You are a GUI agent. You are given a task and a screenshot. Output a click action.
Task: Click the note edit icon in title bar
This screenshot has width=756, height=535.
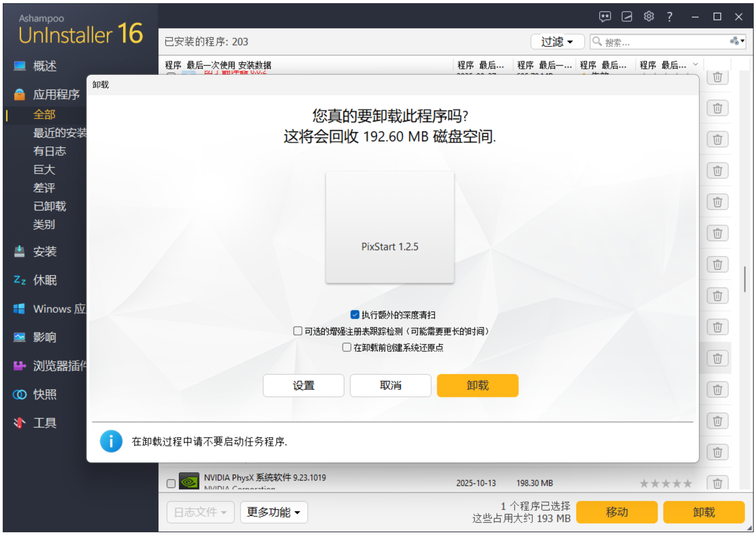[627, 17]
